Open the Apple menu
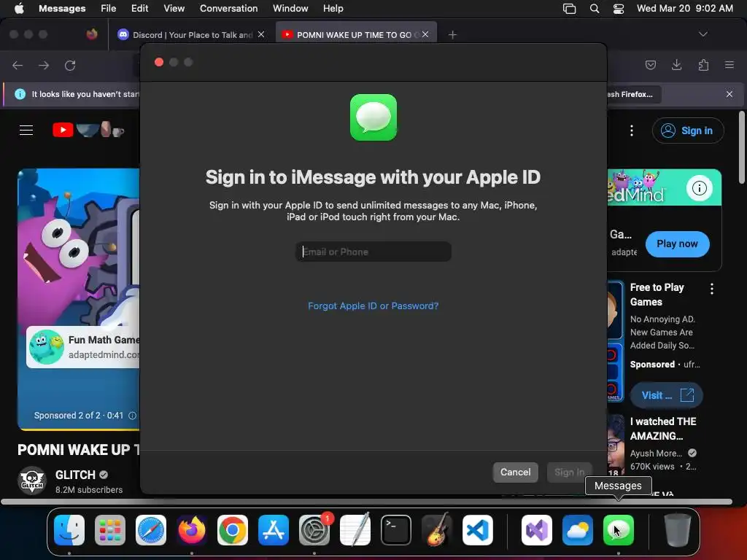Viewport: 747px width, 560px height. point(19,8)
